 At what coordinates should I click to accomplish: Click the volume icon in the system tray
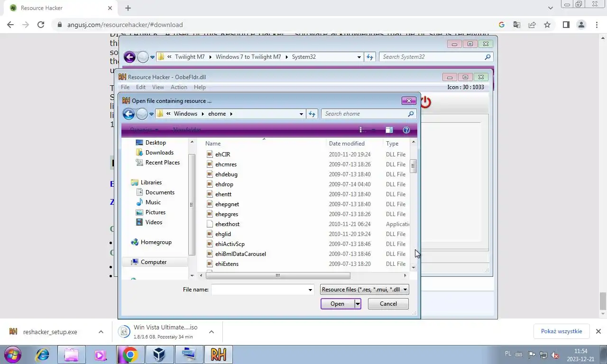[555, 355]
